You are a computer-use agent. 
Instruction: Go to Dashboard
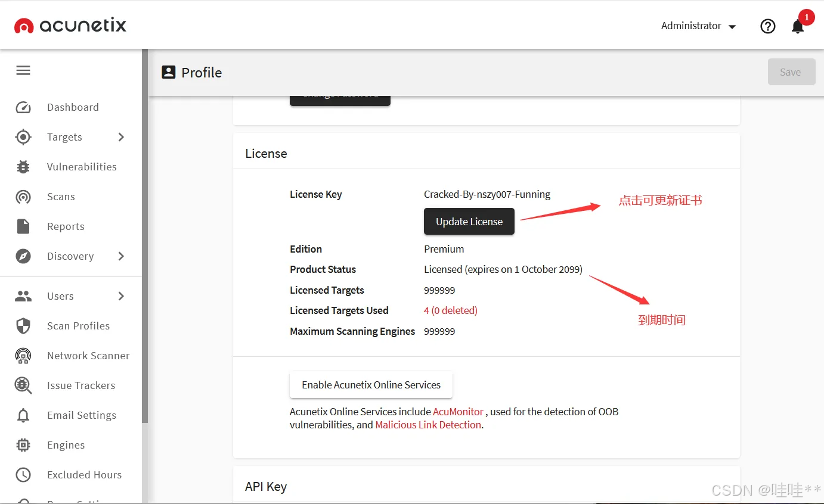pos(73,107)
